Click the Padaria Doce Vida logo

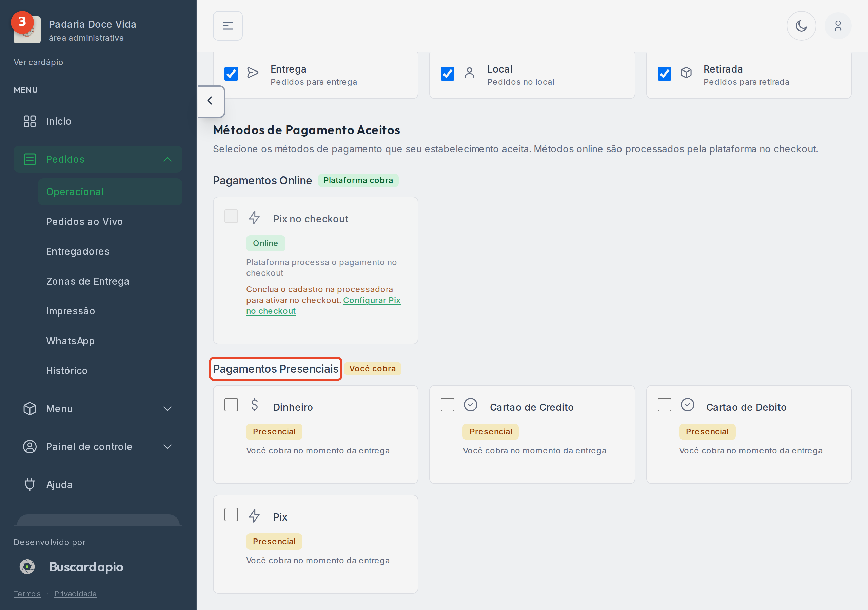click(x=27, y=29)
